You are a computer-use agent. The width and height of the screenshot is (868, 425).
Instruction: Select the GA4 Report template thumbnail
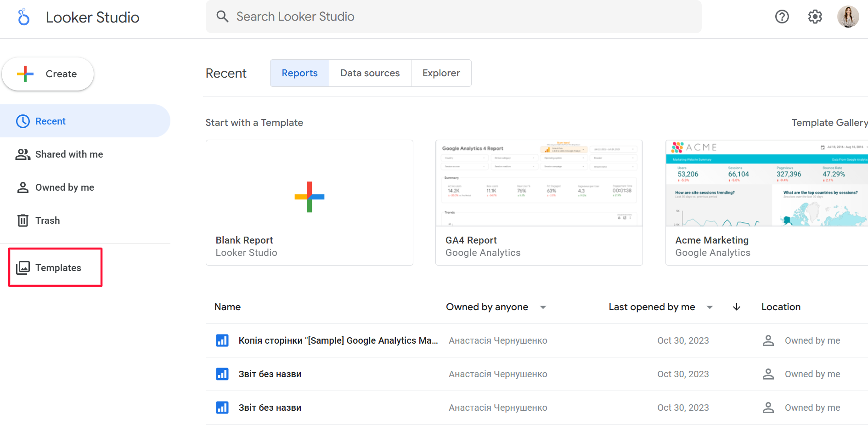pos(539,183)
